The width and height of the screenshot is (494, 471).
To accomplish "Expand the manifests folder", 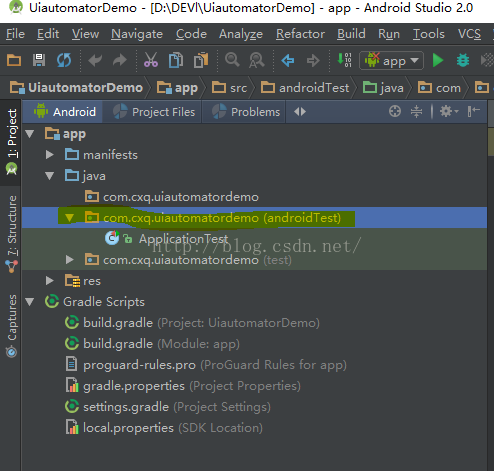I will (x=50, y=154).
